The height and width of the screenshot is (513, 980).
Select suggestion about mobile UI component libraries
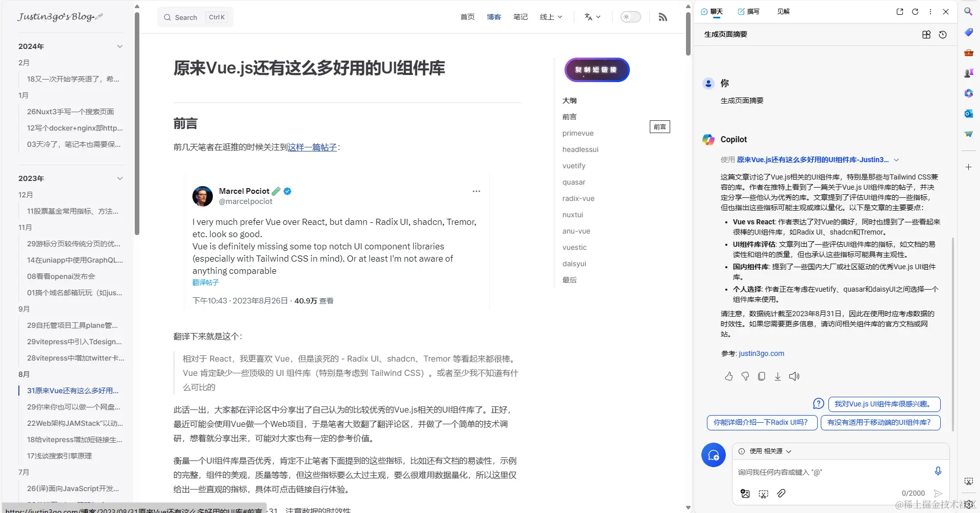tap(880, 423)
